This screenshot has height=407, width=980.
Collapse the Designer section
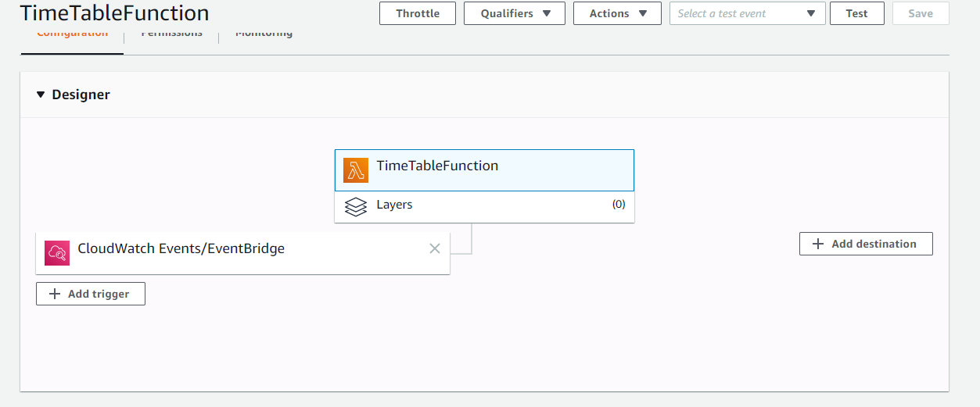[41, 95]
